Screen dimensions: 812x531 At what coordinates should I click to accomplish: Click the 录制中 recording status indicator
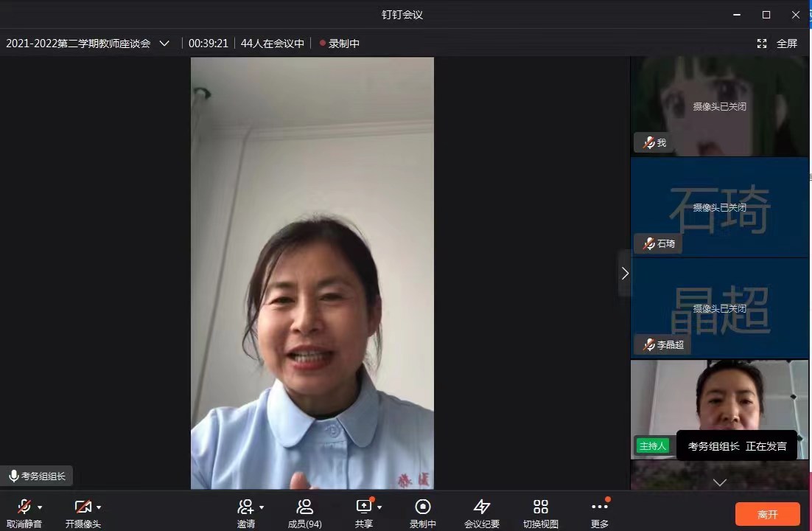click(x=340, y=44)
